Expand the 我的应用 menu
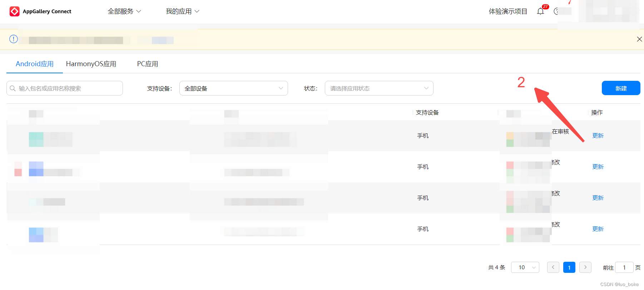The image size is (644, 290). pyautogui.click(x=182, y=11)
